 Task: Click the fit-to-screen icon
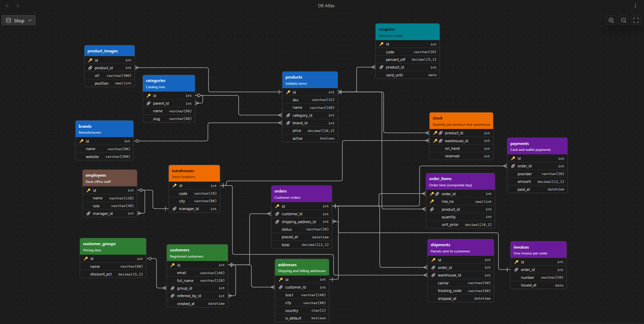[636, 20]
